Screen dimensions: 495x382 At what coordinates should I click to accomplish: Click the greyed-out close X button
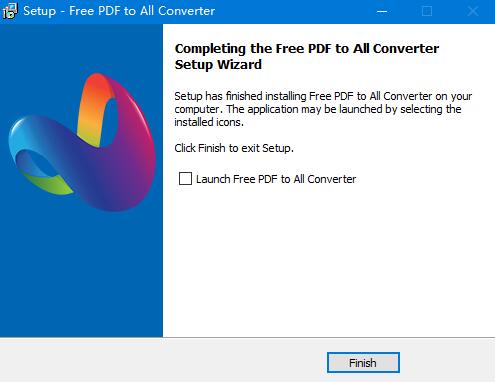472,11
